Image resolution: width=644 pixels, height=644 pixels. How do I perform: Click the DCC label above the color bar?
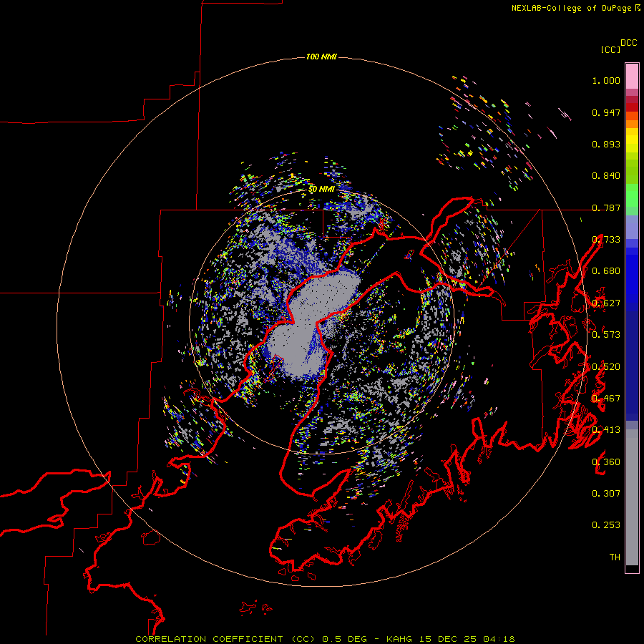coord(628,43)
